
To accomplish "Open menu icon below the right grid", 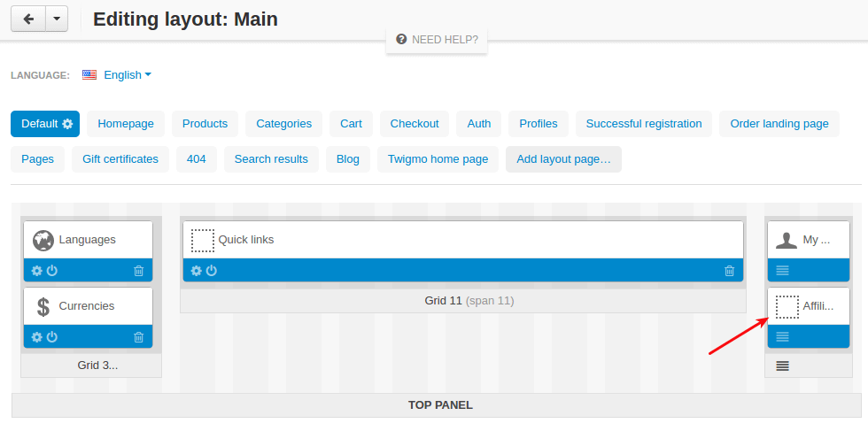I will coord(782,366).
